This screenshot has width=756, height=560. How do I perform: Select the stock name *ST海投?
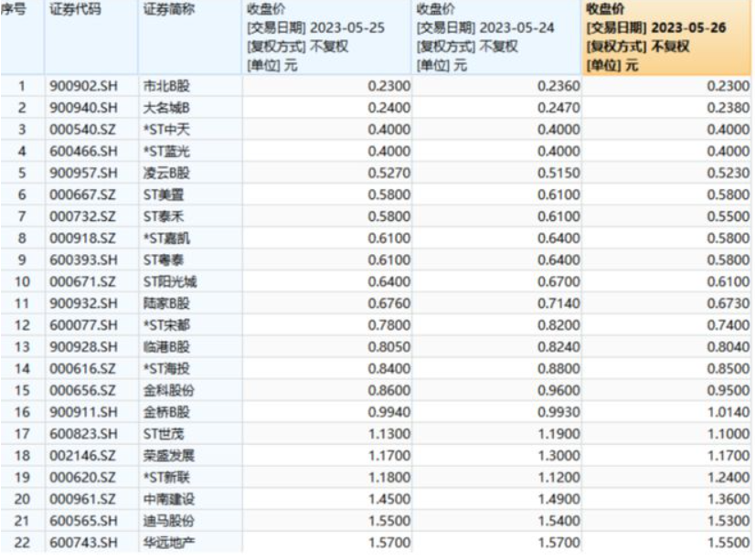[x=166, y=369]
